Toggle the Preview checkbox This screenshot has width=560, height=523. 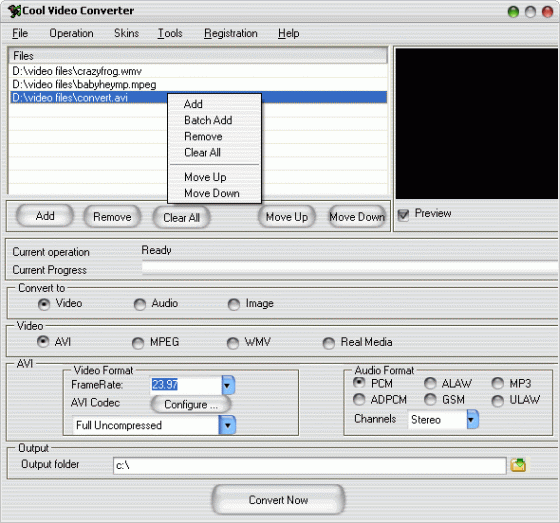[x=403, y=215]
